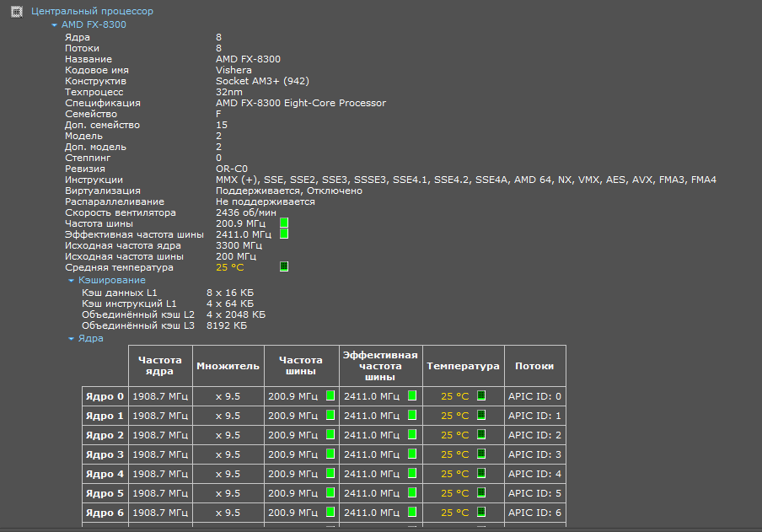
Task: Click Ядро 6 effective bus frequency green indicator
Action: 412,512
